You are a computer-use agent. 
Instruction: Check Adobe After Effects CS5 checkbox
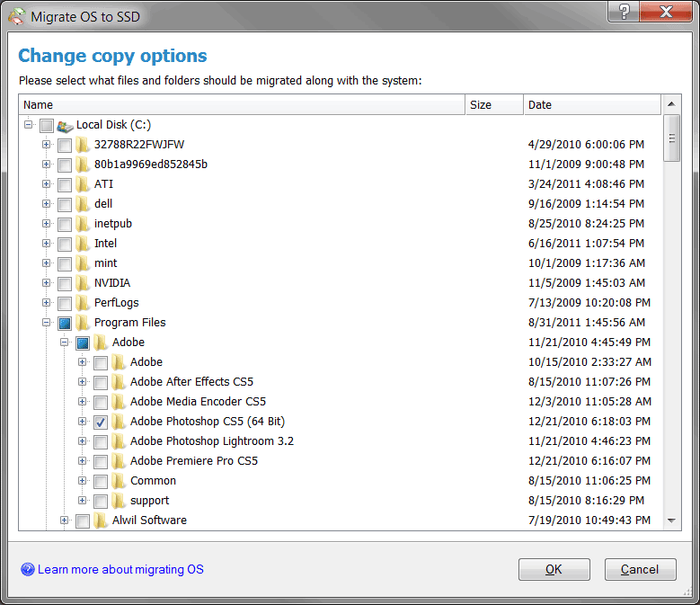coord(101,383)
